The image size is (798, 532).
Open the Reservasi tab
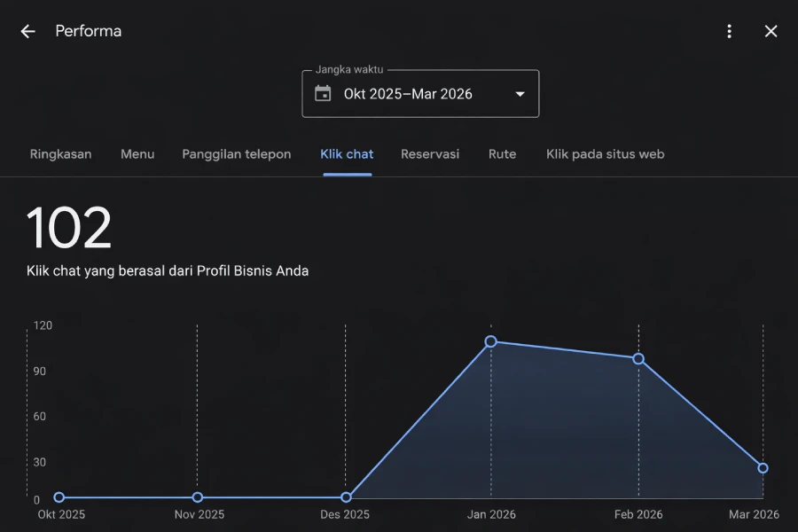[430, 154]
